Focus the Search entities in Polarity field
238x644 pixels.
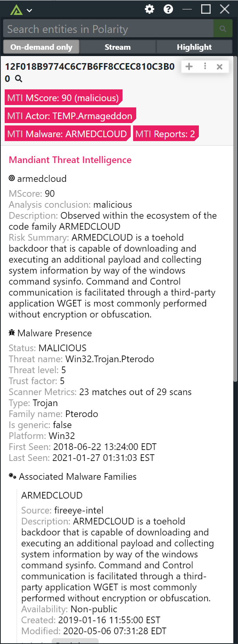click(108, 29)
